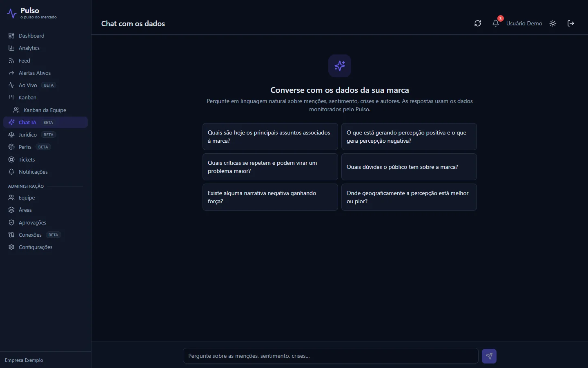Click the Equipe users icon
Screen dimensions: 588x368
pos(11,197)
